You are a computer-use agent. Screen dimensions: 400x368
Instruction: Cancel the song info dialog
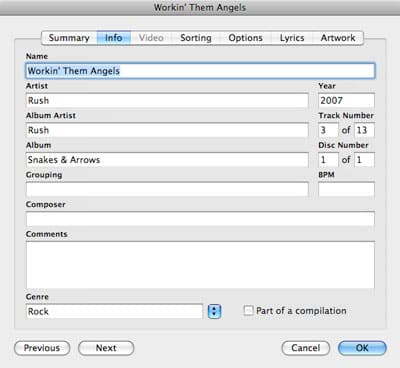(x=306, y=348)
